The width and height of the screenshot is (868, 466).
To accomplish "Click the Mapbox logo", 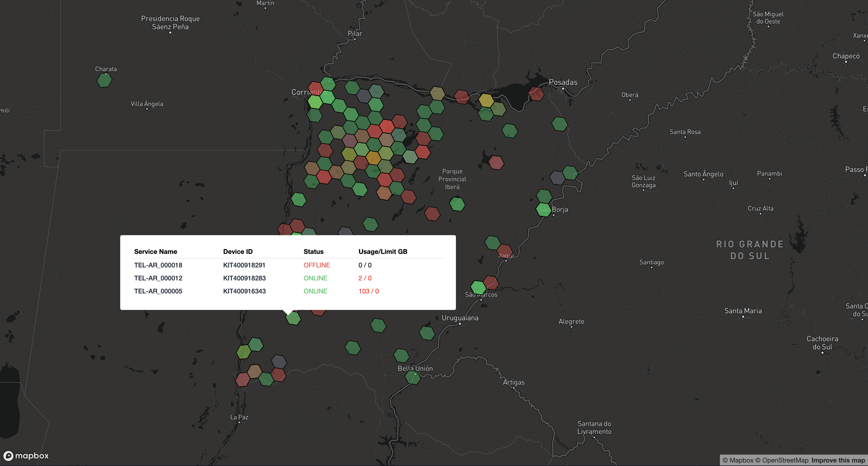I will [26, 455].
